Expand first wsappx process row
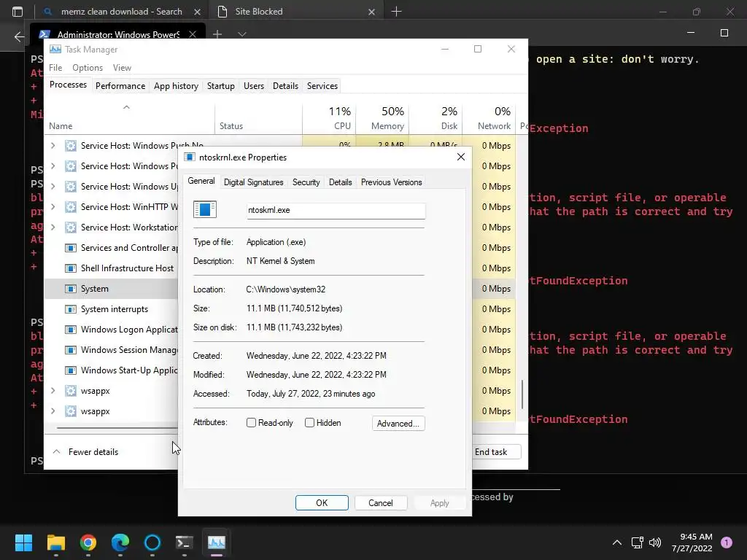Screen dimensions: 747x560 [x=53, y=391]
